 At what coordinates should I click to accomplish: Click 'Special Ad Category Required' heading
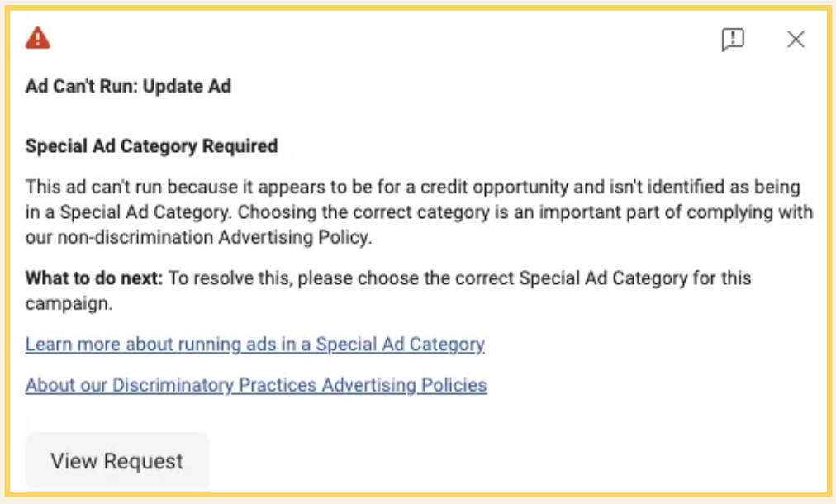coord(151,146)
